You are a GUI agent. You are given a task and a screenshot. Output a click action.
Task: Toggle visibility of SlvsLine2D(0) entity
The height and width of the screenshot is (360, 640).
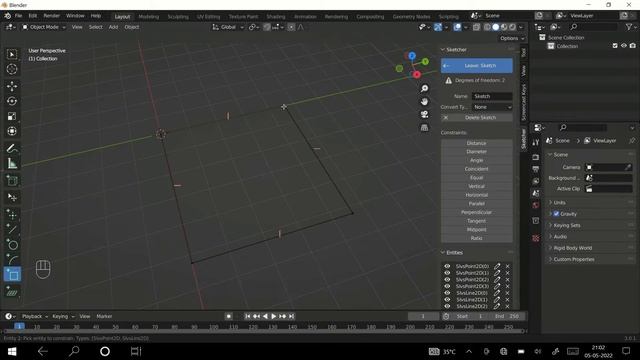pyautogui.click(x=447, y=293)
